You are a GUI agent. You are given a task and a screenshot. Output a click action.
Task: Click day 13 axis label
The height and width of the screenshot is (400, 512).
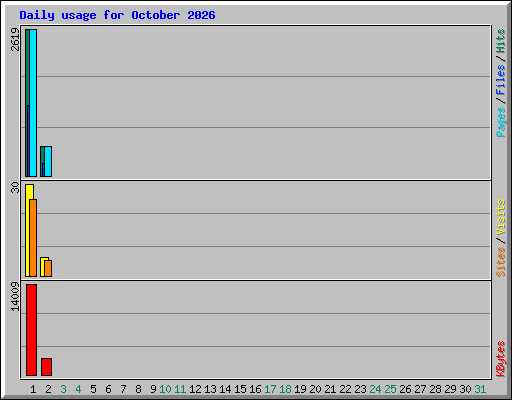pos(210,389)
